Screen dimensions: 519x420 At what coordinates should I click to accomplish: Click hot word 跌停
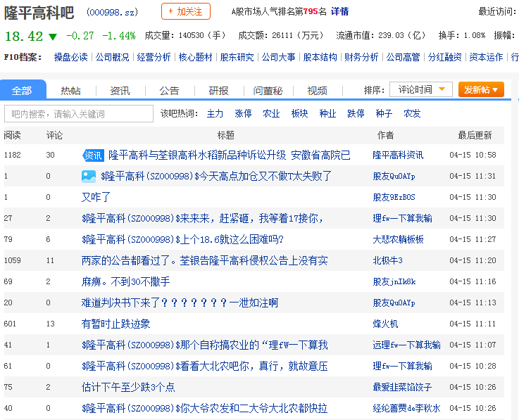click(x=356, y=114)
